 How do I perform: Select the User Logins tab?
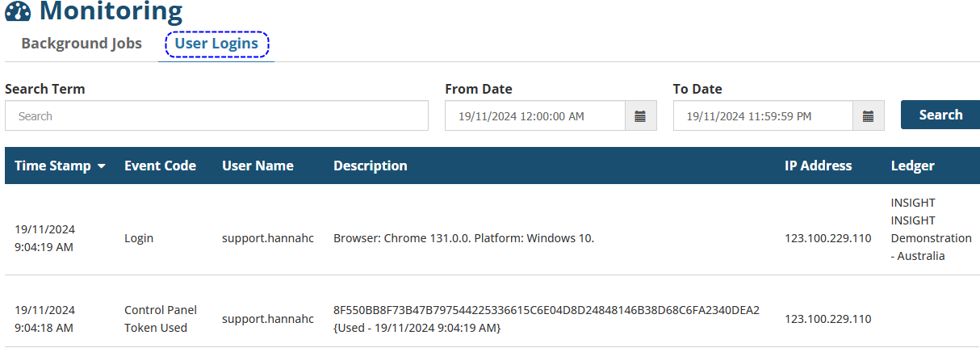point(216,44)
